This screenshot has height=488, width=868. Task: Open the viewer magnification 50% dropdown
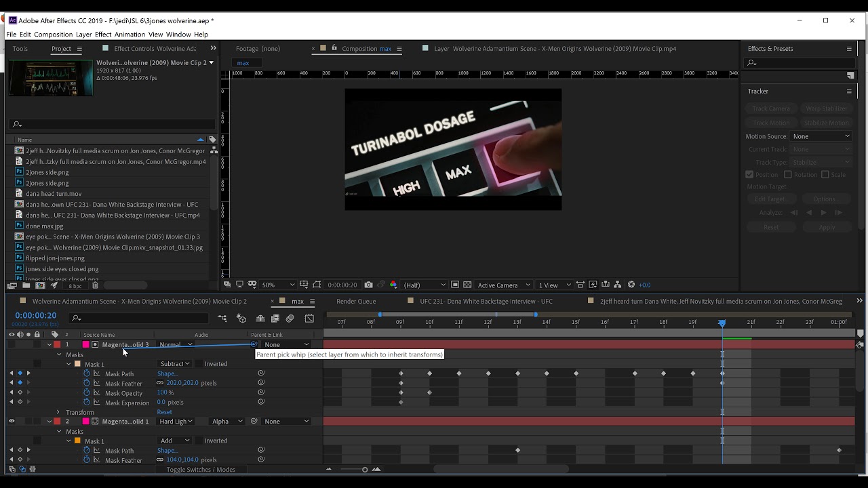278,285
